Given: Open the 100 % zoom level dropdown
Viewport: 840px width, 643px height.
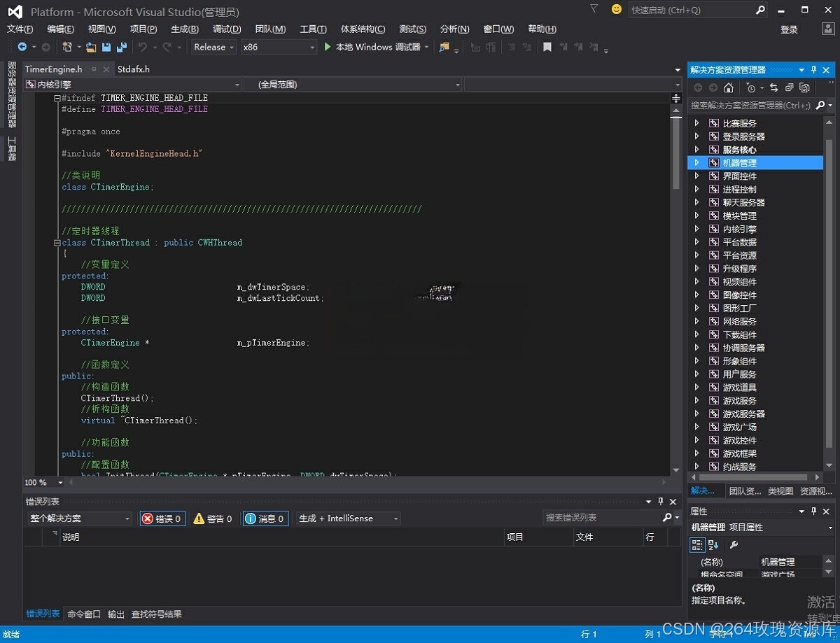Looking at the screenshot, I should 44,483.
